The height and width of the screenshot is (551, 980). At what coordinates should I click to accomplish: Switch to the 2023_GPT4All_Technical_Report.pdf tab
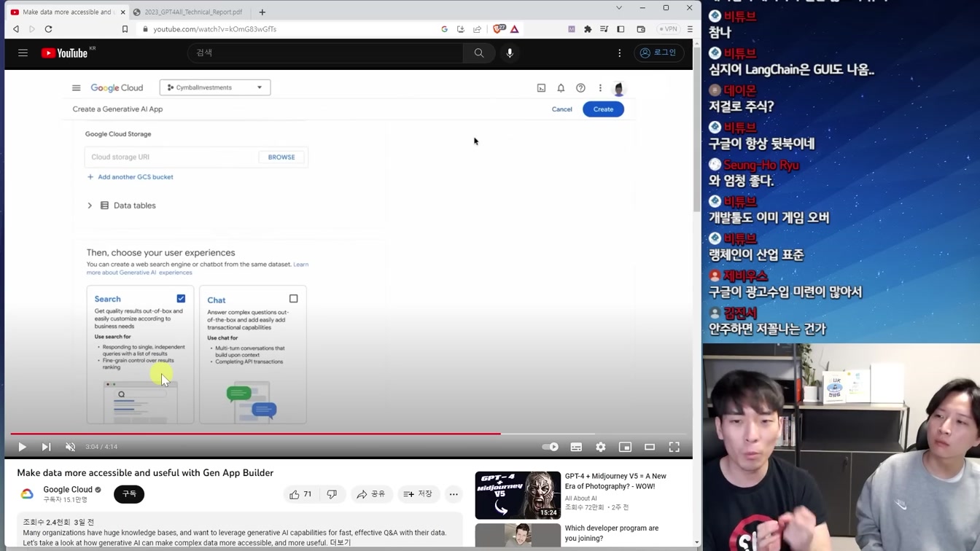point(192,12)
